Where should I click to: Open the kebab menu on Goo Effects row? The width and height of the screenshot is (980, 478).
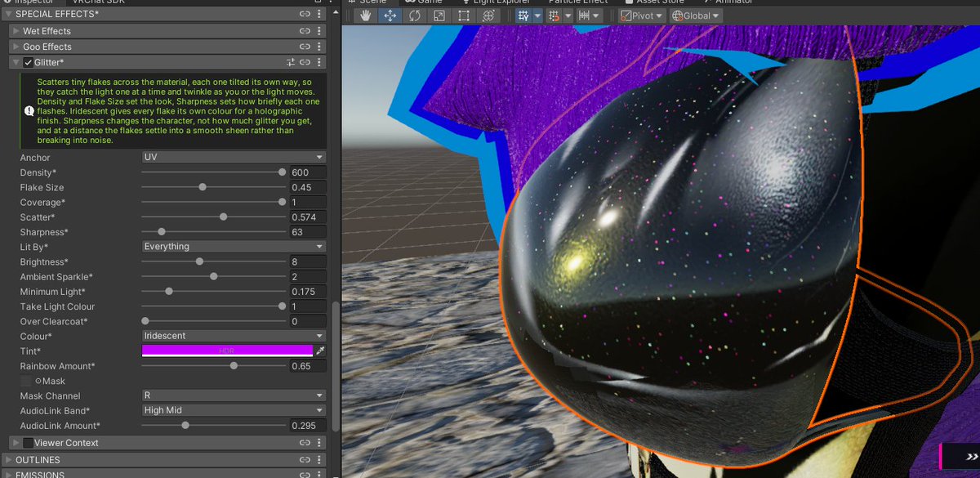point(319,47)
